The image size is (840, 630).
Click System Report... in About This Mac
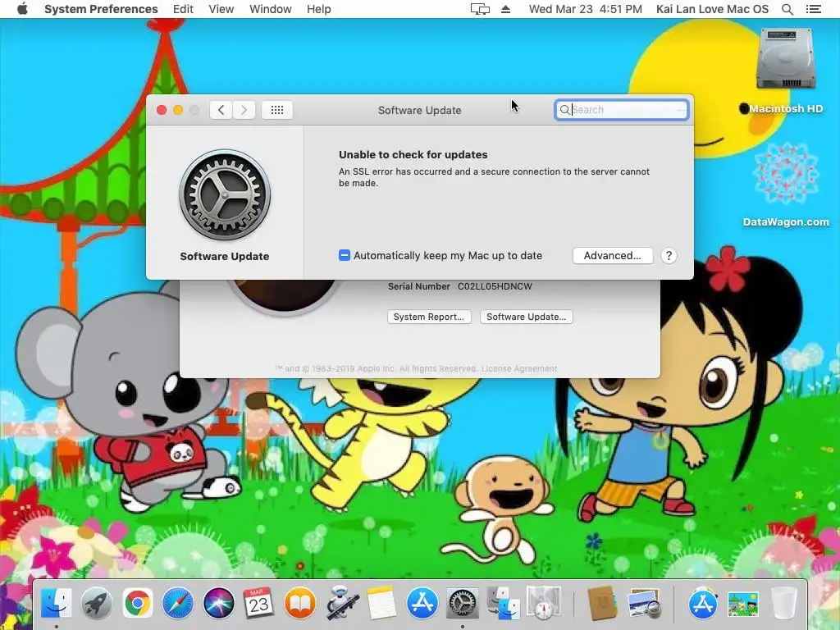[x=428, y=317]
